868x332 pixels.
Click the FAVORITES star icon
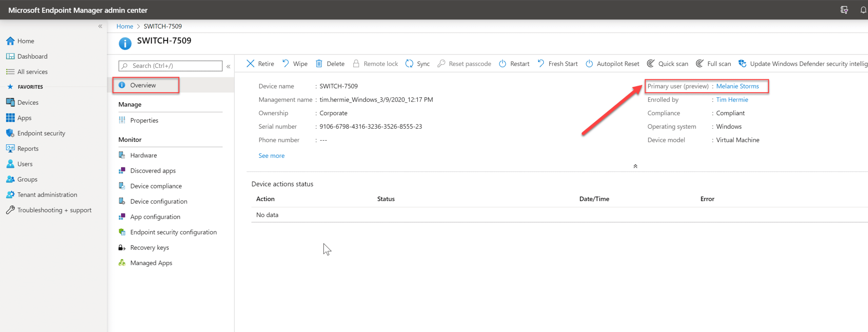(10, 87)
